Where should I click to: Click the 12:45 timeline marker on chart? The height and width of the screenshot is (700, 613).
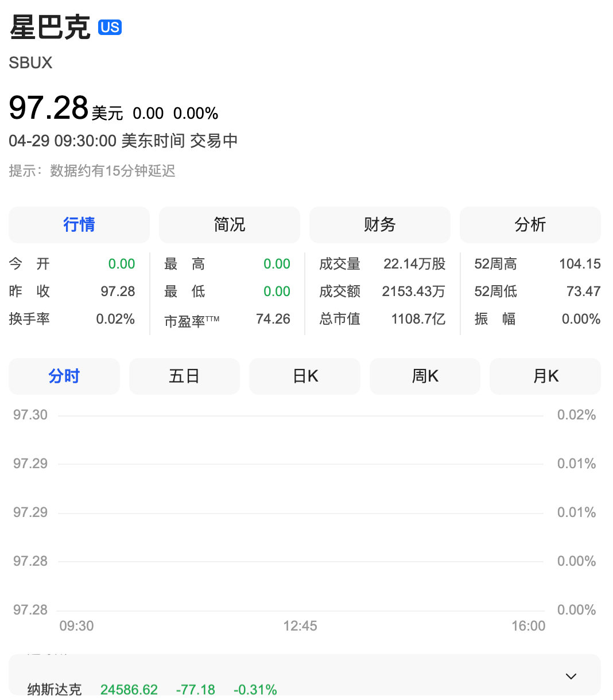301,626
